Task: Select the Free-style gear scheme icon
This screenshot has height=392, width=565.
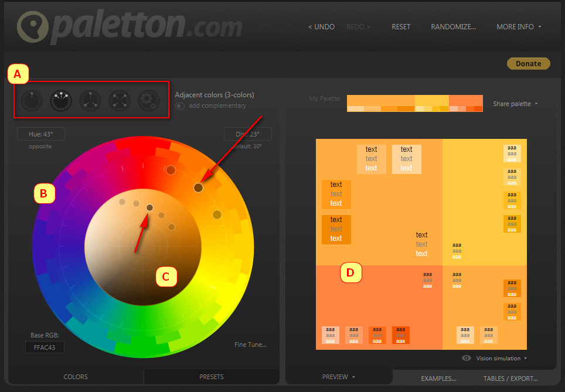Action: 148,100
